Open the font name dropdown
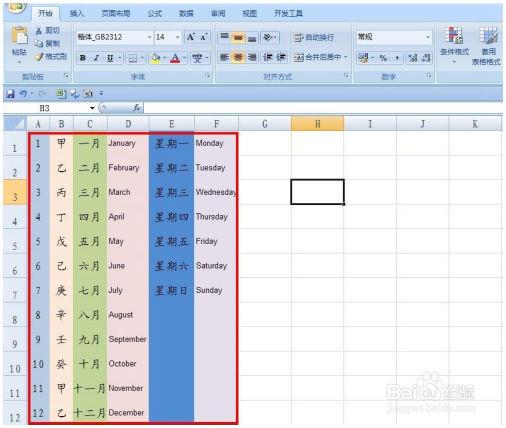Image resolution: width=506 pixels, height=428 pixels. click(149, 37)
